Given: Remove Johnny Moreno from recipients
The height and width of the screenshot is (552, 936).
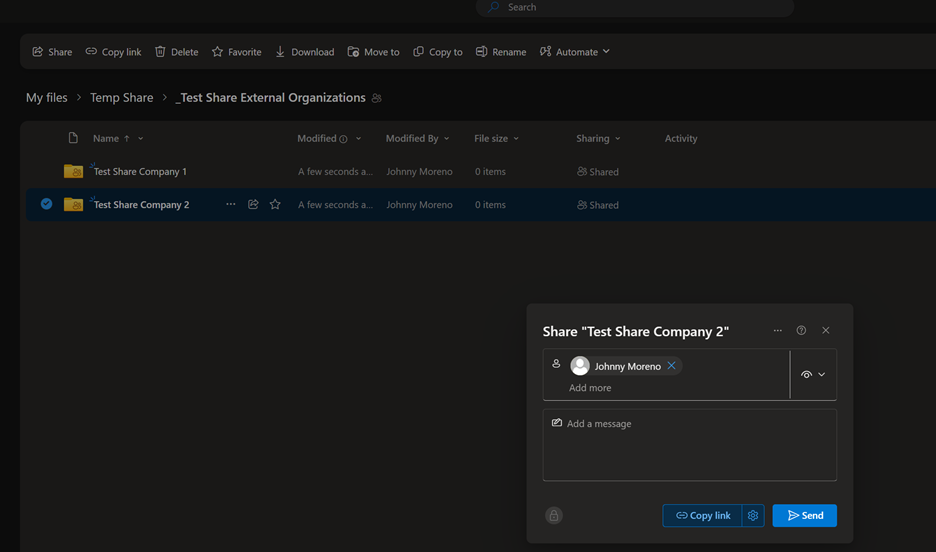Looking at the screenshot, I should click(672, 366).
